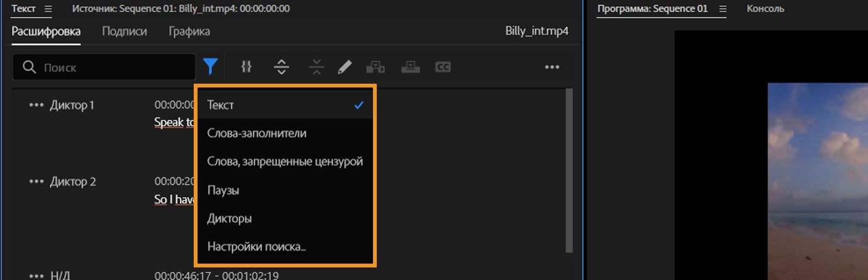Click the insert edit icon
Image resolution: width=868 pixels, height=280 pixels.
click(375, 67)
